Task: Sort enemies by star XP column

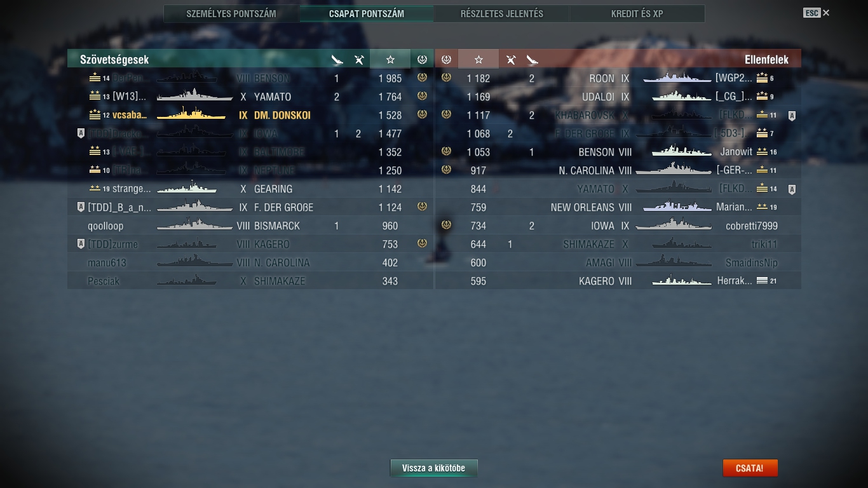Action: [478, 59]
